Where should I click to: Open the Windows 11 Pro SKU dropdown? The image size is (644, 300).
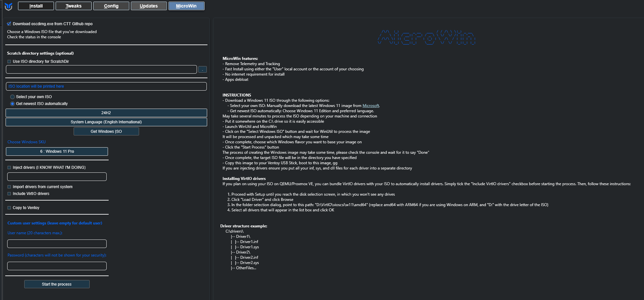57,151
